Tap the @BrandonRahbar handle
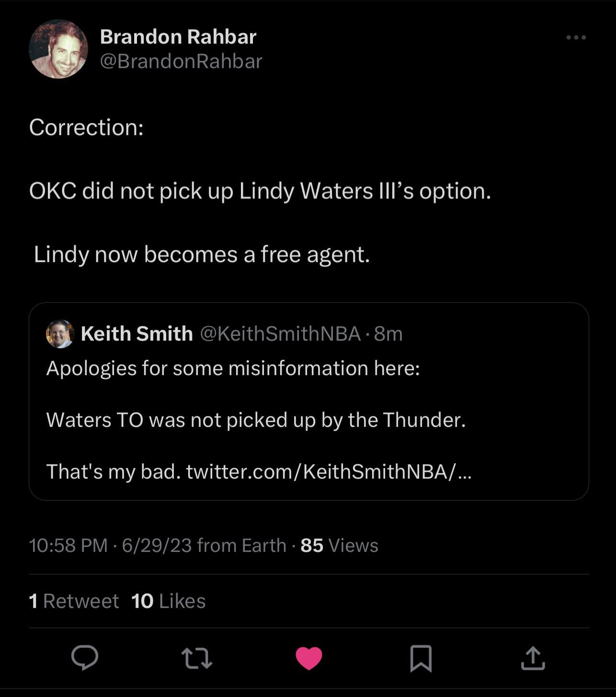The image size is (616, 697). (181, 61)
